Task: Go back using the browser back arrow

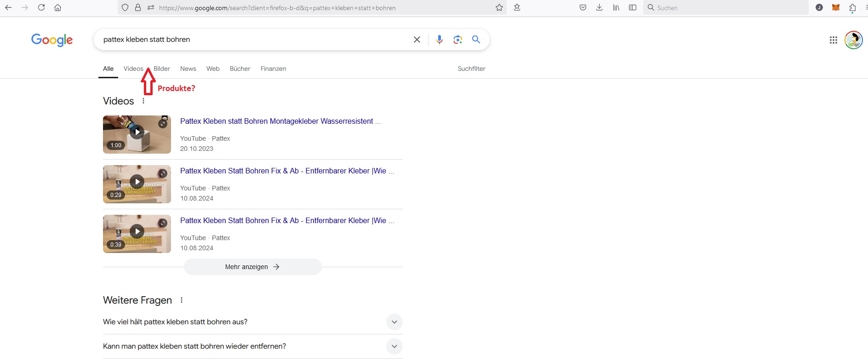Action: [x=8, y=7]
